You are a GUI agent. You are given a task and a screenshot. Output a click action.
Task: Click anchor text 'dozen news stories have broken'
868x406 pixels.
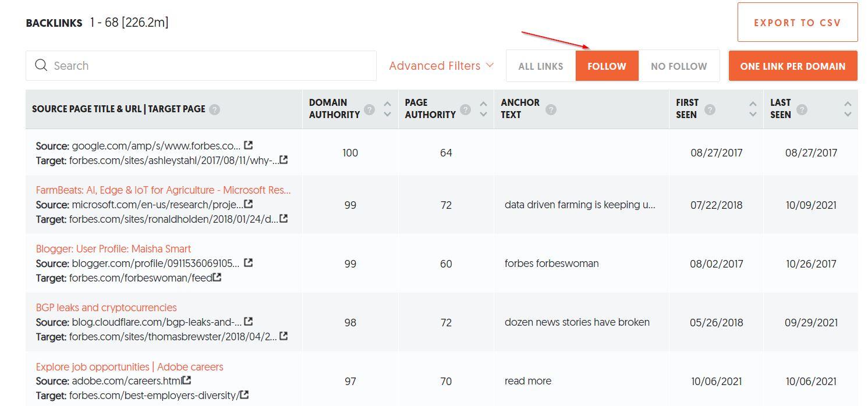[x=577, y=322]
